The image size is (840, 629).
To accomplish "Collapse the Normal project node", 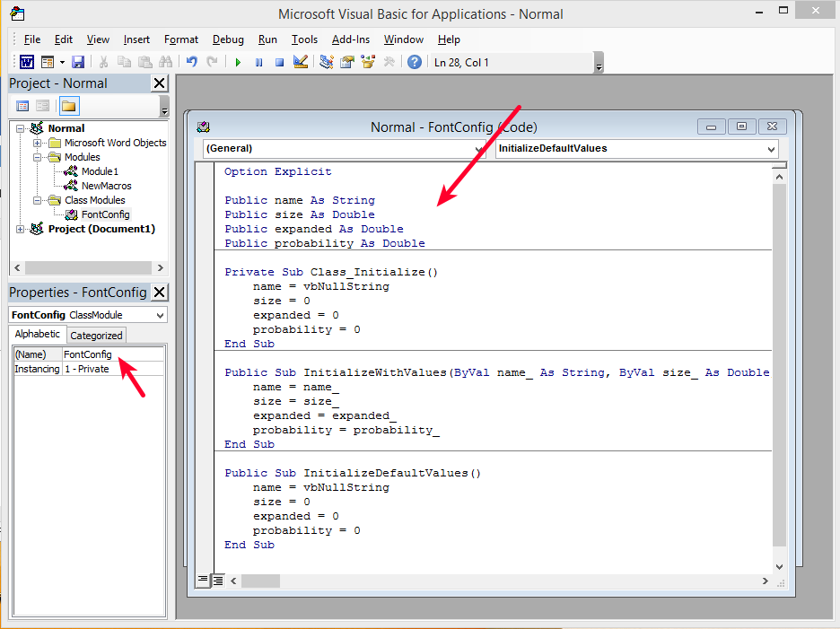I will coord(21,128).
